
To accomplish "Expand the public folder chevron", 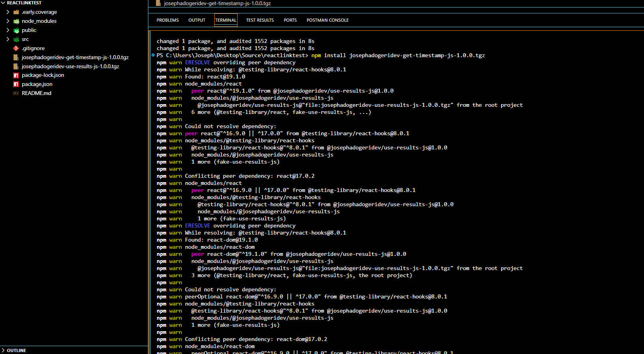I will [x=8, y=30].
